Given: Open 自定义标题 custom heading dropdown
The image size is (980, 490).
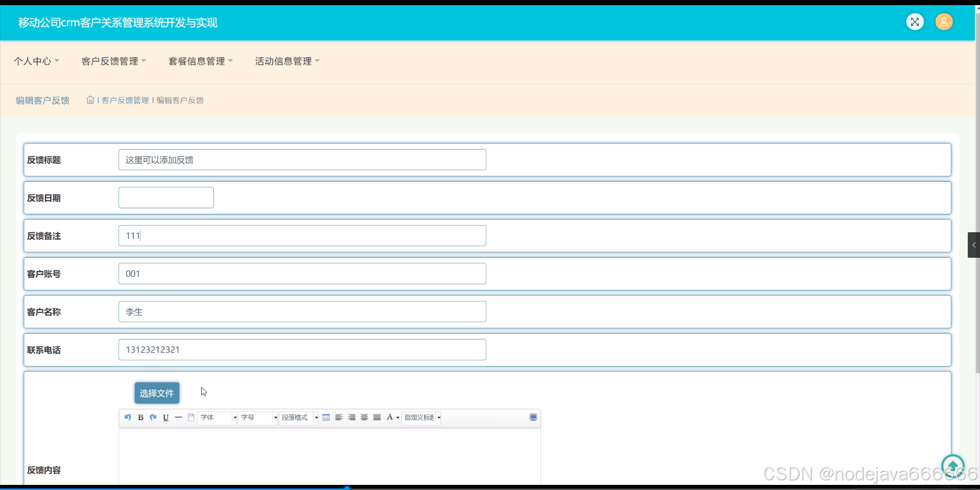Looking at the screenshot, I should point(422,418).
